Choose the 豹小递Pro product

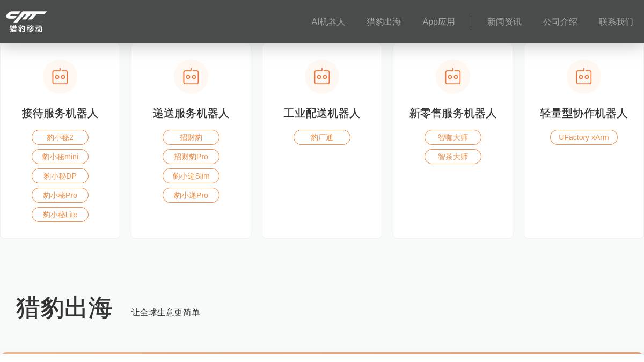tap(191, 195)
